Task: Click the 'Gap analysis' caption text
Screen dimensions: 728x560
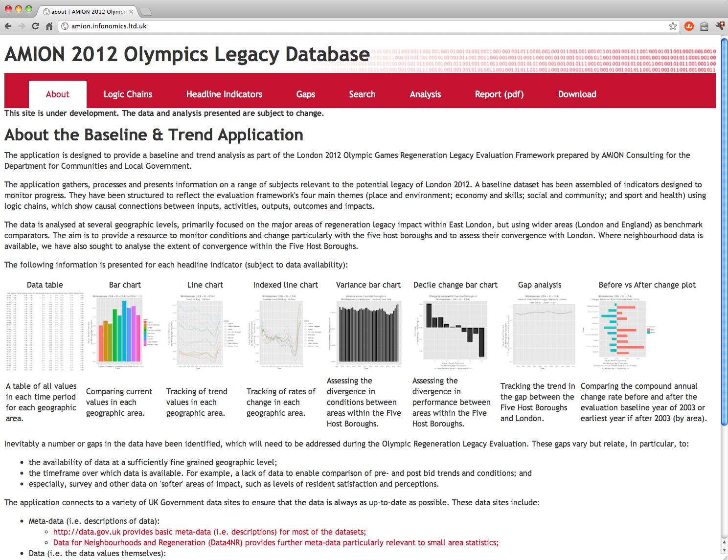Action: pos(540,285)
